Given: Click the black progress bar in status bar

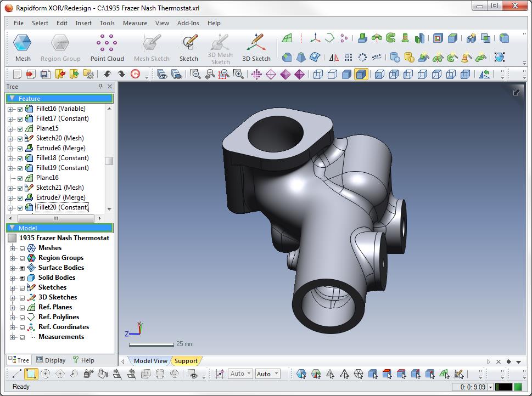Looking at the screenshot, I should [504, 387].
